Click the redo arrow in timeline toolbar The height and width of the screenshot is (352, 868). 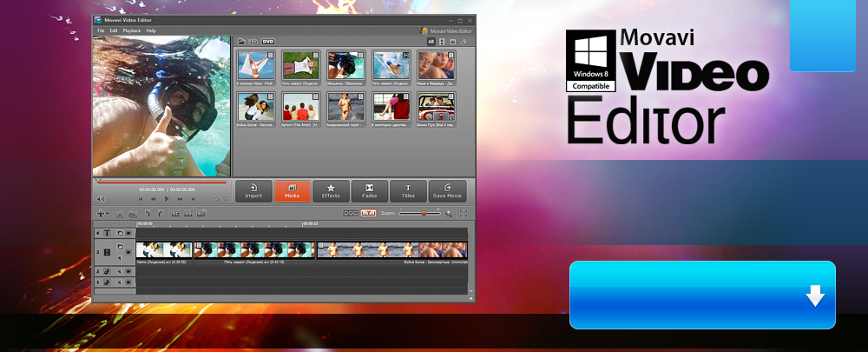point(161,213)
